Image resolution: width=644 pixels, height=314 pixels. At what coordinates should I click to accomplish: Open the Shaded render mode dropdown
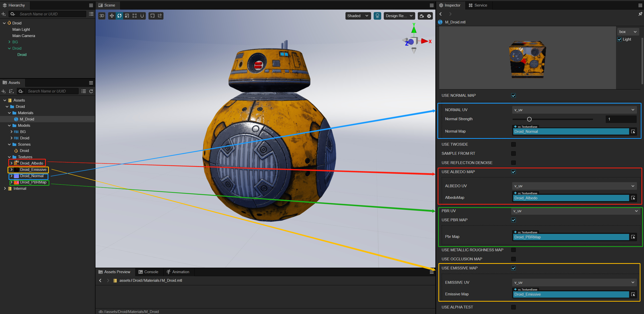tap(358, 16)
